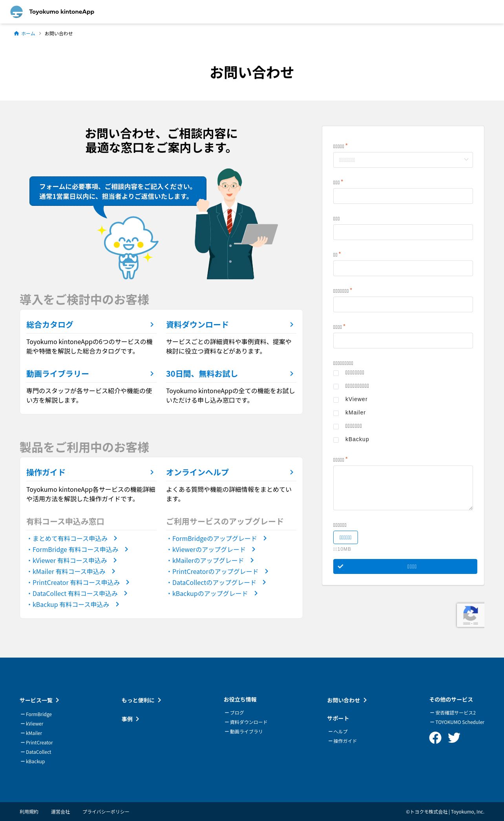The width and height of the screenshot is (504, 821).
Task: Click the arrow beside 操作ガイド heading
Action: click(x=152, y=472)
